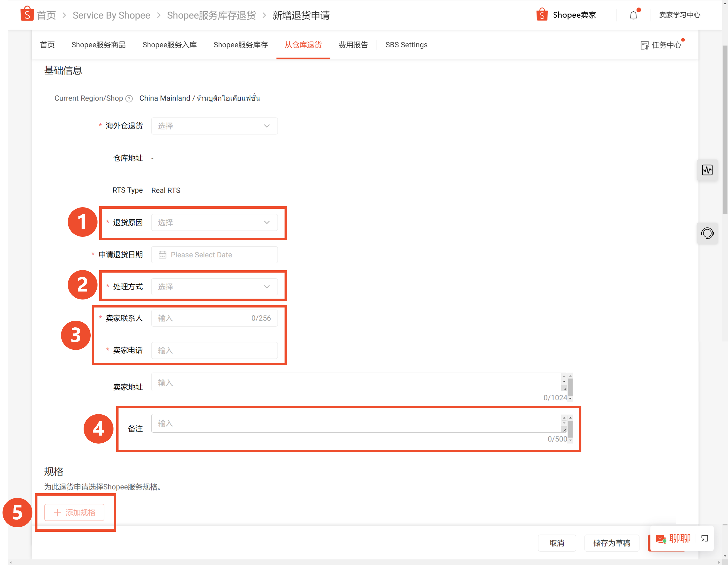Switch to Shopee服务商品 tab
The image size is (728, 565).
tap(99, 45)
